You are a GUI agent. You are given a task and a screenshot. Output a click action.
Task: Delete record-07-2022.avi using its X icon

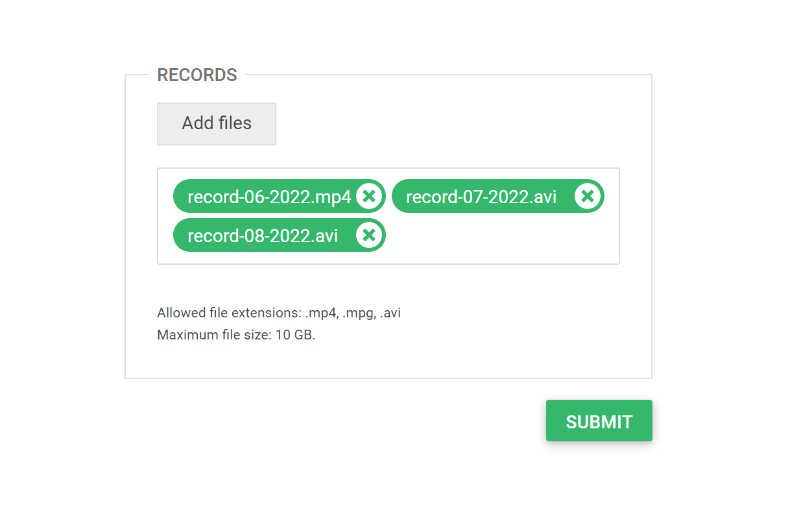click(x=588, y=196)
